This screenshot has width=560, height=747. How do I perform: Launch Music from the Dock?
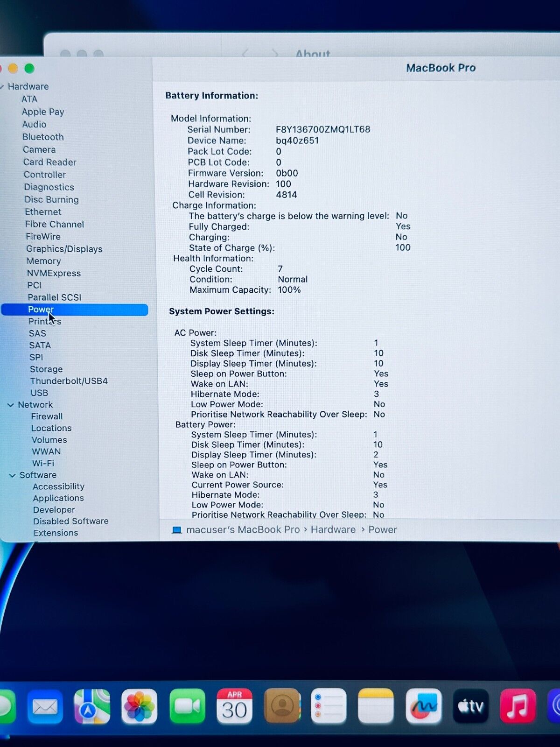(x=518, y=706)
